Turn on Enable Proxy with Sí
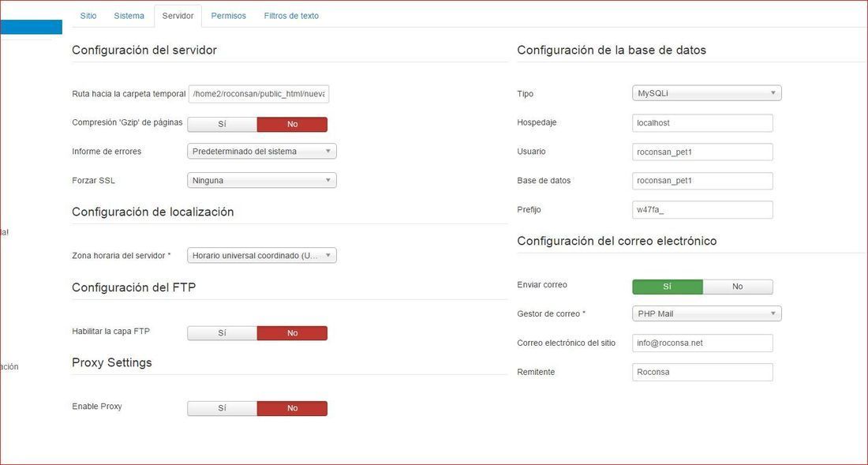Screen dimensions: 868x465 [x=222, y=408]
